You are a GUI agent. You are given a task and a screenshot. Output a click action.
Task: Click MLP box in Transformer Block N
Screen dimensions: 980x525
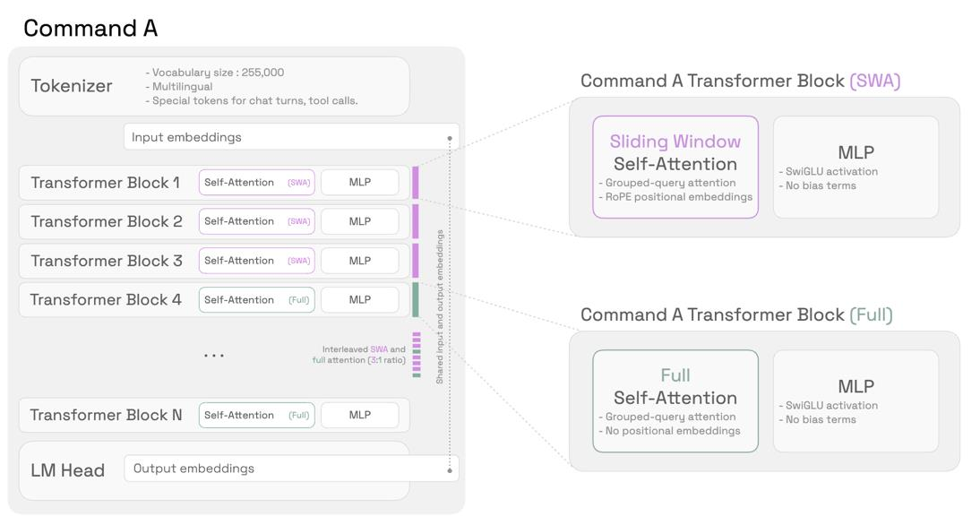(x=359, y=415)
